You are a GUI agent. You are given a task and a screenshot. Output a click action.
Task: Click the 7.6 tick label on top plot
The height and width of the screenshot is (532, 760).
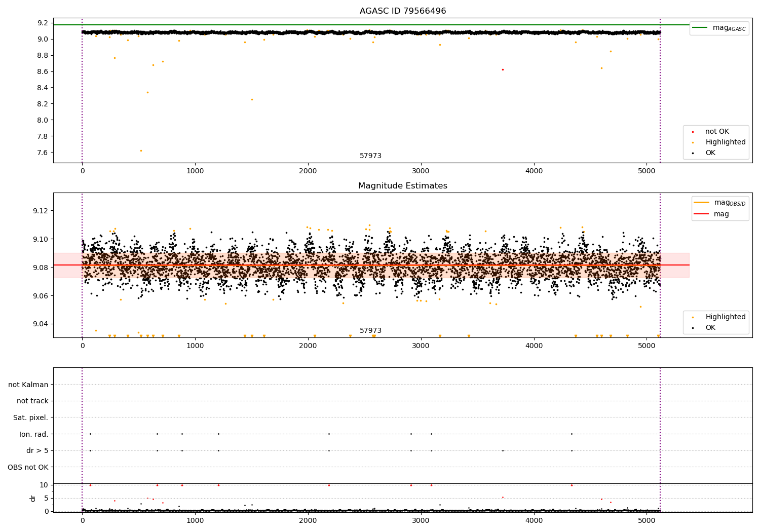coord(44,153)
